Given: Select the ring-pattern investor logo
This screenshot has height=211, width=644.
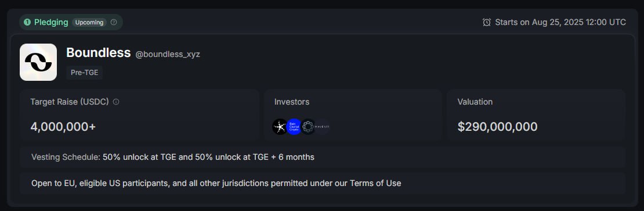Looking at the screenshot, I should coord(307,127).
